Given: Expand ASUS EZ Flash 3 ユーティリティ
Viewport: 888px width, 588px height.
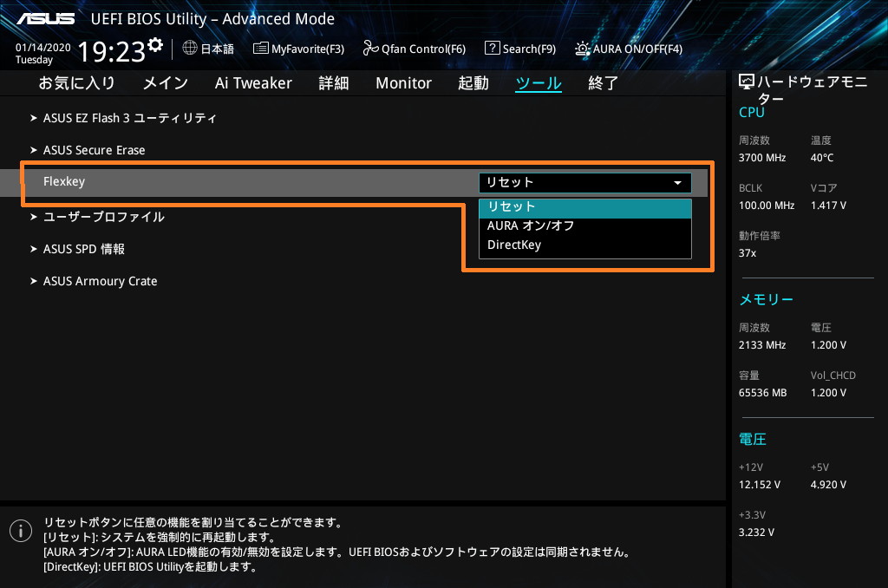Looking at the screenshot, I should coord(130,118).
